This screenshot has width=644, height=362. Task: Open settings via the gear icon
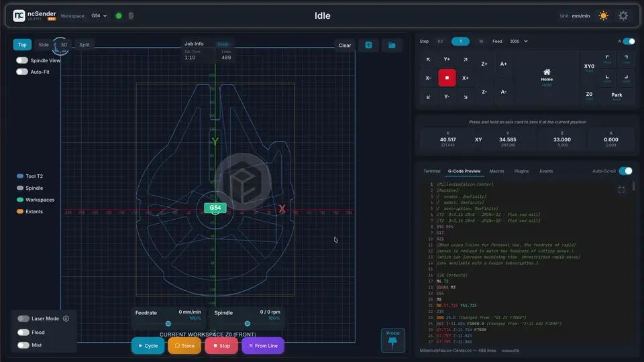coord(623,15)
